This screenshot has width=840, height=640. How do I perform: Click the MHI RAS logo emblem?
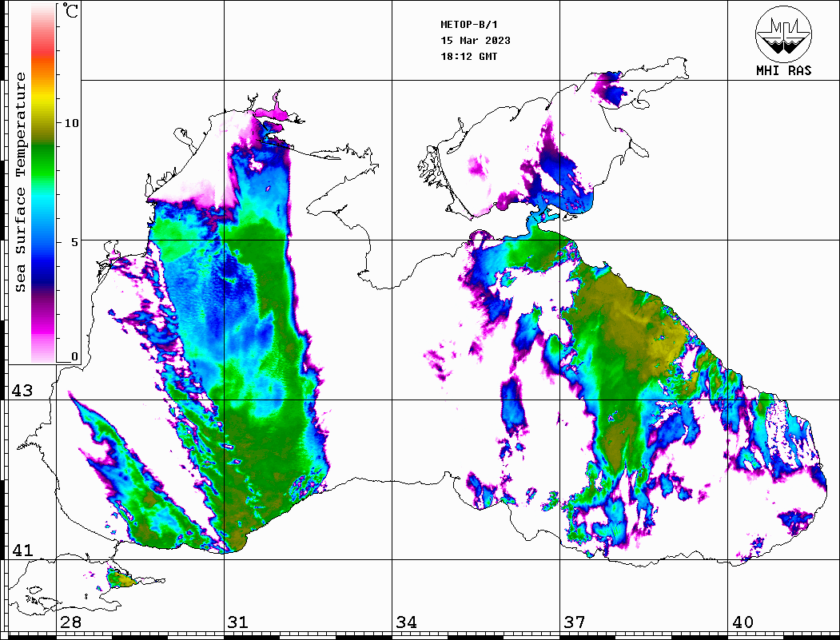[783, 34]
